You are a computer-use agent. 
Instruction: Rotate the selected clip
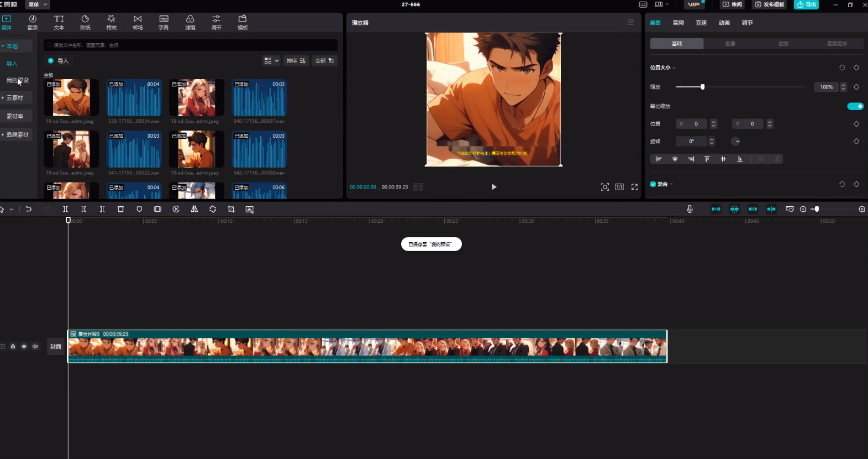click(213, 209)
